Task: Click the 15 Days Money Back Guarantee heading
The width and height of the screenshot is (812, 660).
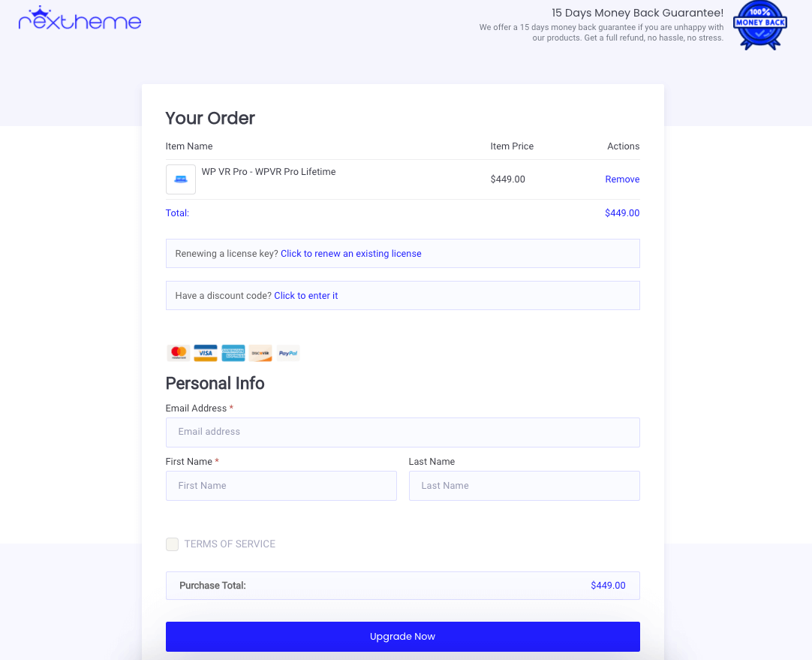Action: pos(637,13)
